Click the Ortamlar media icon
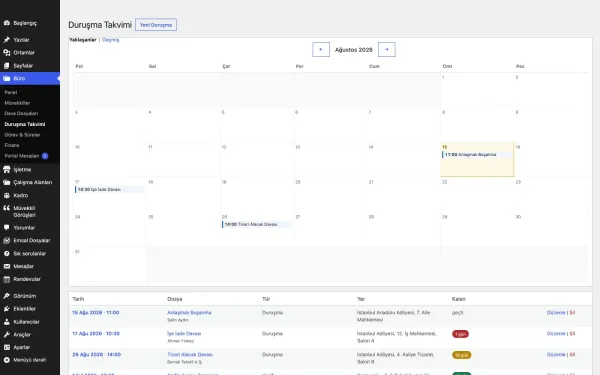 coord(7,53)
